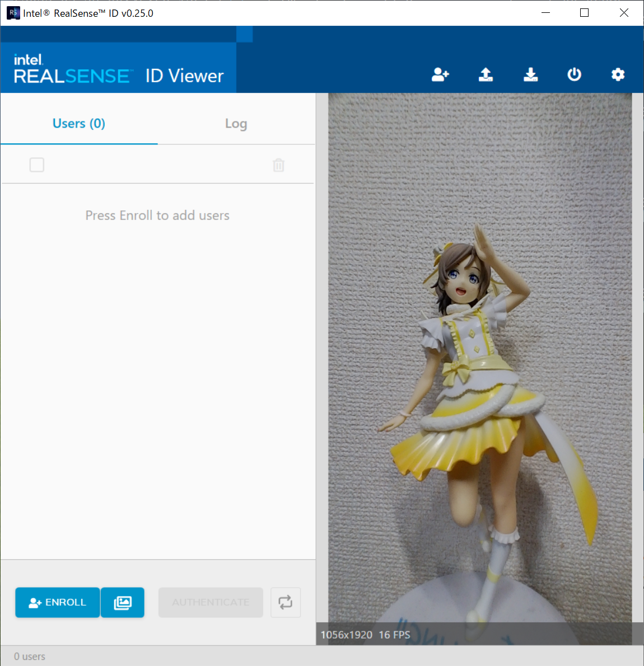Click the loop authenticate icon button
This screenshot has width=644, height=666.
[x=286, y=602]
